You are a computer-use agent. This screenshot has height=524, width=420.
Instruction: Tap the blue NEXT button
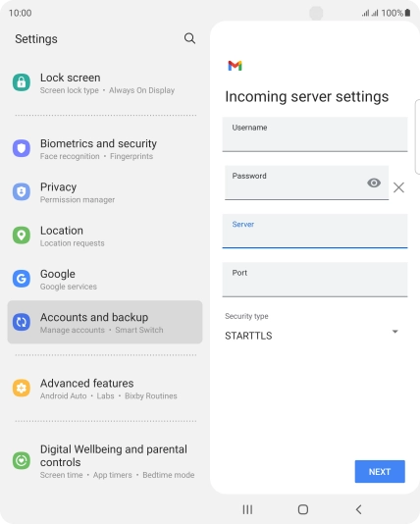point(380,472)
